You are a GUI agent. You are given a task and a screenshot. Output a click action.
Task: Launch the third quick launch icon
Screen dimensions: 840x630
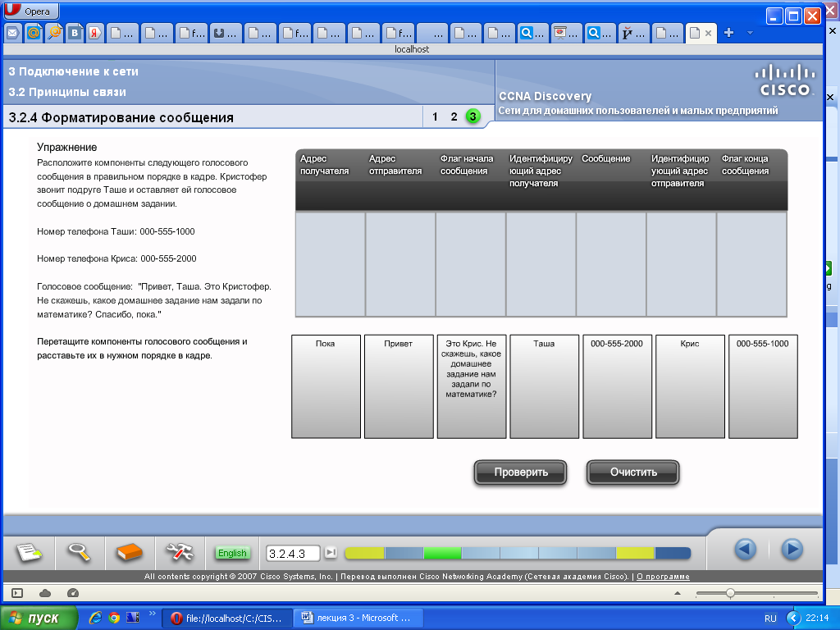[x=132, y=618]
